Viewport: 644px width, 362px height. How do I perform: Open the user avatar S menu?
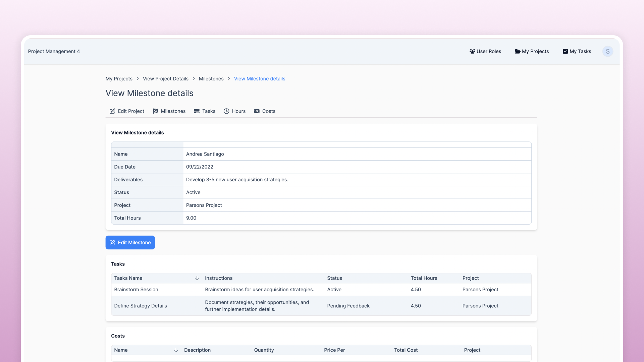tap(607, 51)
